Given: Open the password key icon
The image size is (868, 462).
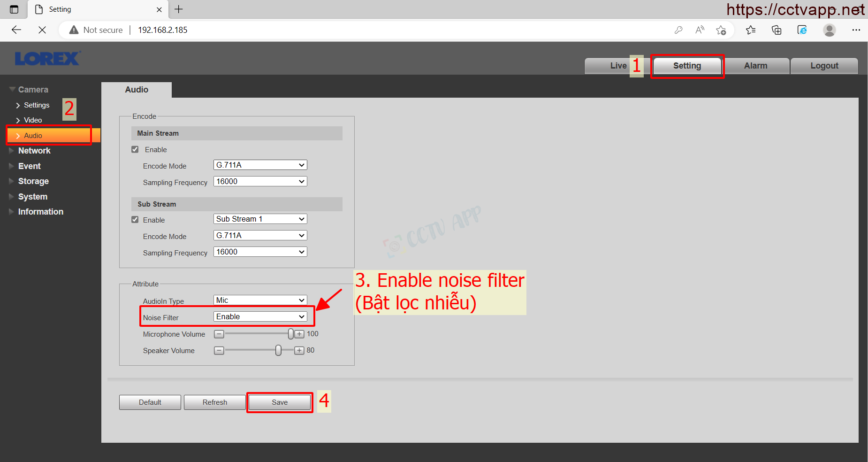Looking at the screenshot, I should pyautogui.click(x=678, y=30).
